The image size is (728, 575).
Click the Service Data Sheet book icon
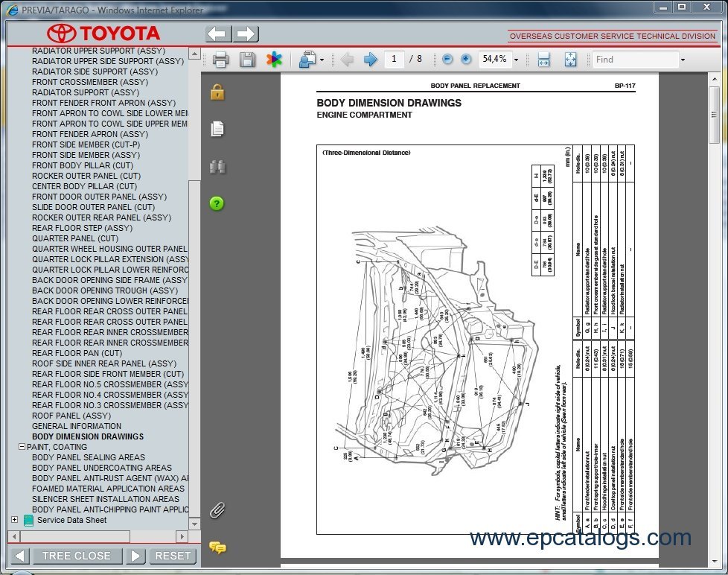click(x=28, y=520)
